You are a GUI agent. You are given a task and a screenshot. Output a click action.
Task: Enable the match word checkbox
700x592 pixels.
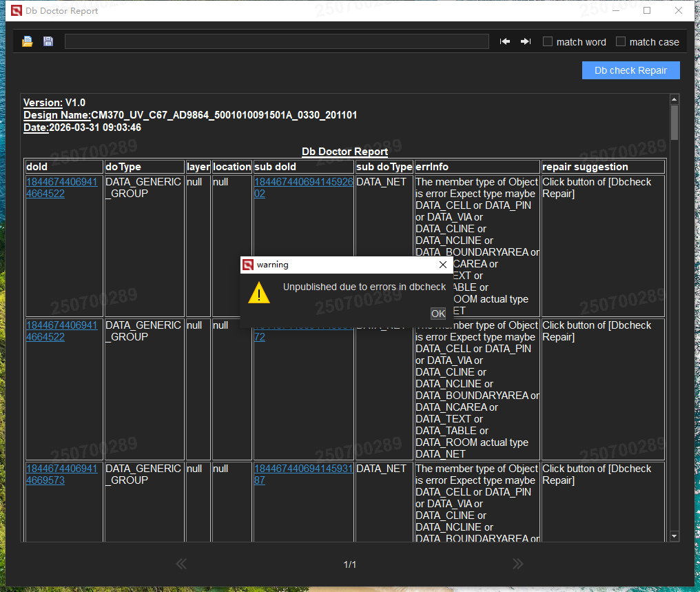[548, 41]
